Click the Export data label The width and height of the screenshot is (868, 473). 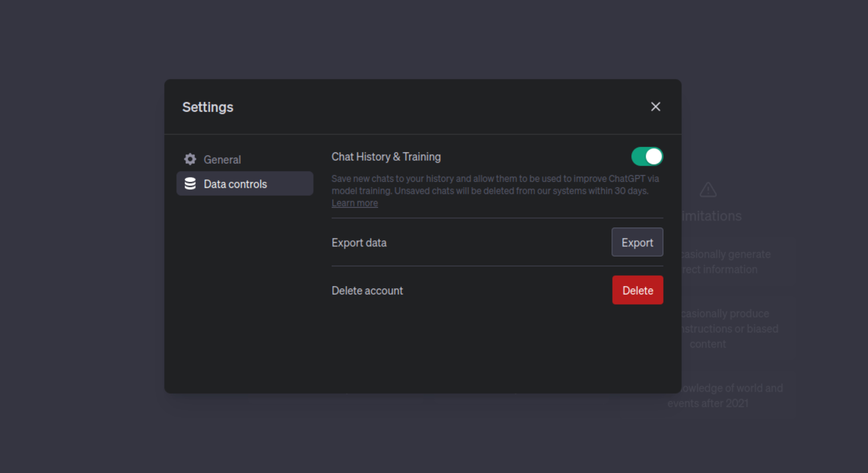coord(359,243)
